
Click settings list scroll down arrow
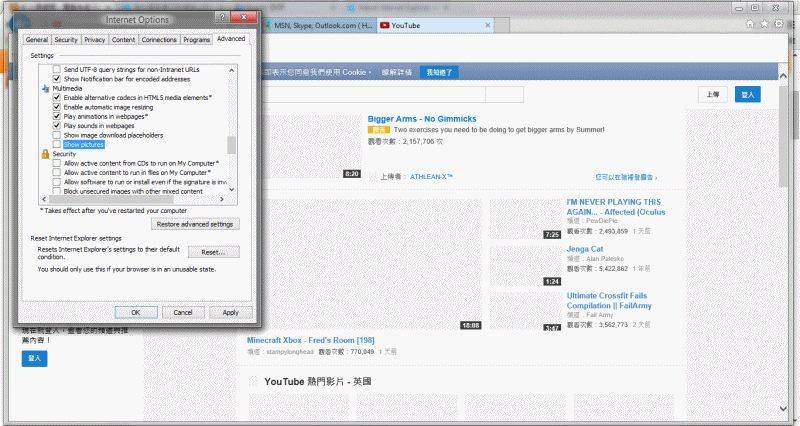(x=232, y=189)
